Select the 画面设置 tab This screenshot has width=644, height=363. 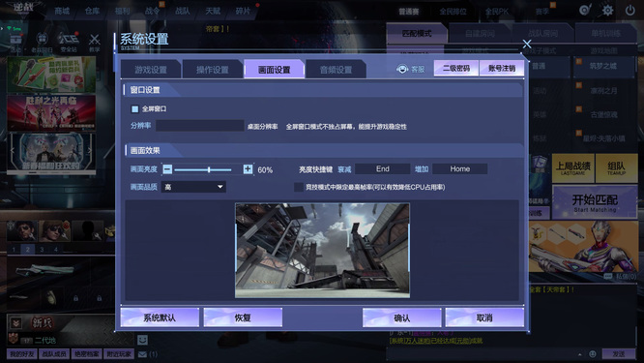point(274,70)
